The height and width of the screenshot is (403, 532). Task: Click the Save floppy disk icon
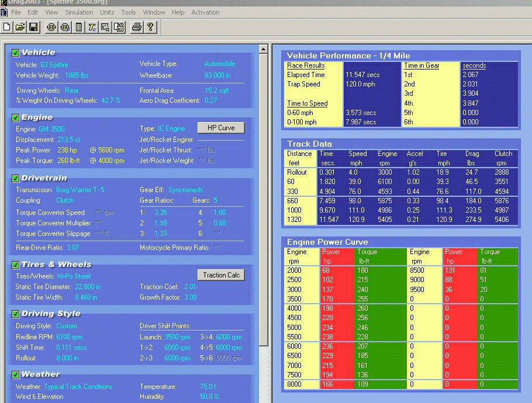[x=33, y=27]
